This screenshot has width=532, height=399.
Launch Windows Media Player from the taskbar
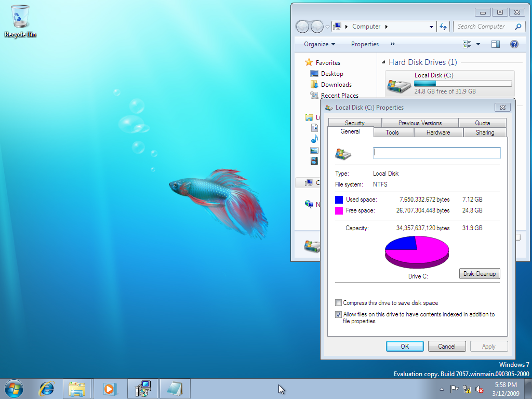[x=109, y=389]
